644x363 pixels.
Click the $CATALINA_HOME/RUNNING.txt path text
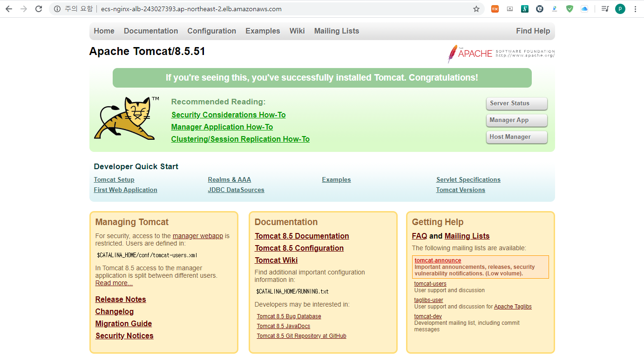point(292,292)
